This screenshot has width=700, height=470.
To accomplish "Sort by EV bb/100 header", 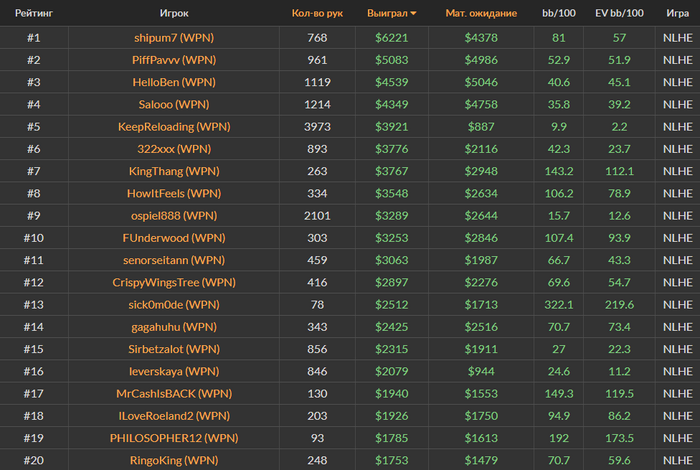I will (619, 13).
